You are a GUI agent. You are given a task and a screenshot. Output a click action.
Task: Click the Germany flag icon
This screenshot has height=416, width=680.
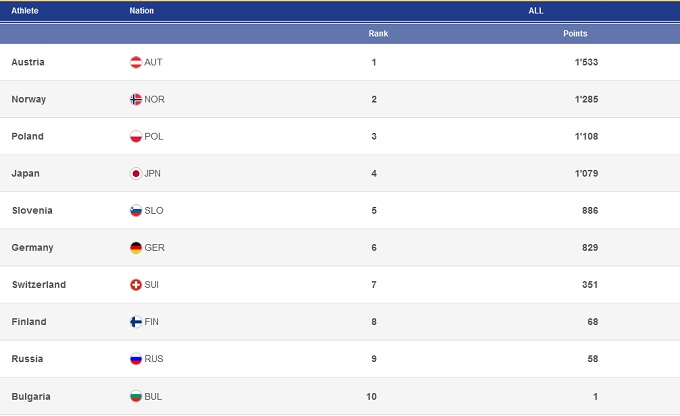point(136,247)
